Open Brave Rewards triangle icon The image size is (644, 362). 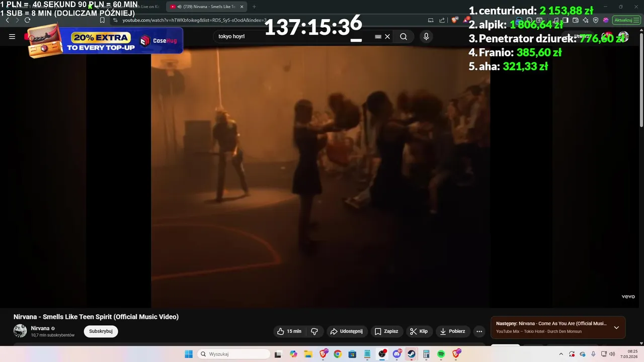(x=466, y=20)
